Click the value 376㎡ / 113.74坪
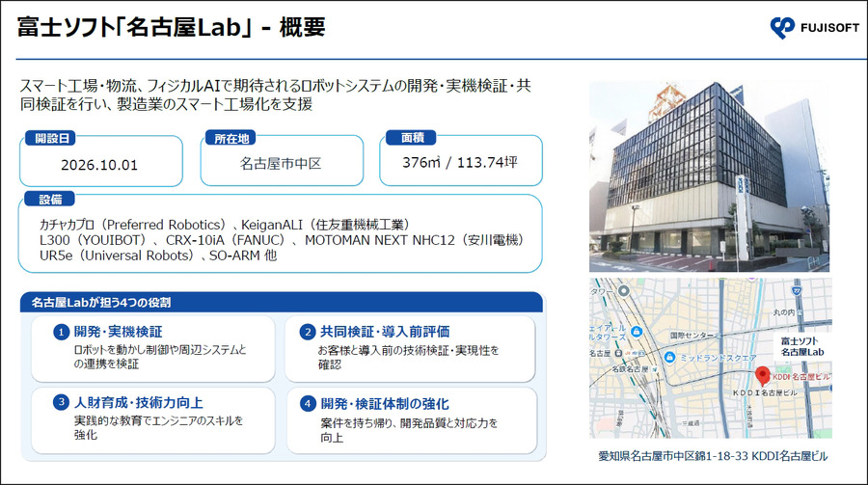The height and width of the screenshot is (485, 868). click(x=459, y=162)
